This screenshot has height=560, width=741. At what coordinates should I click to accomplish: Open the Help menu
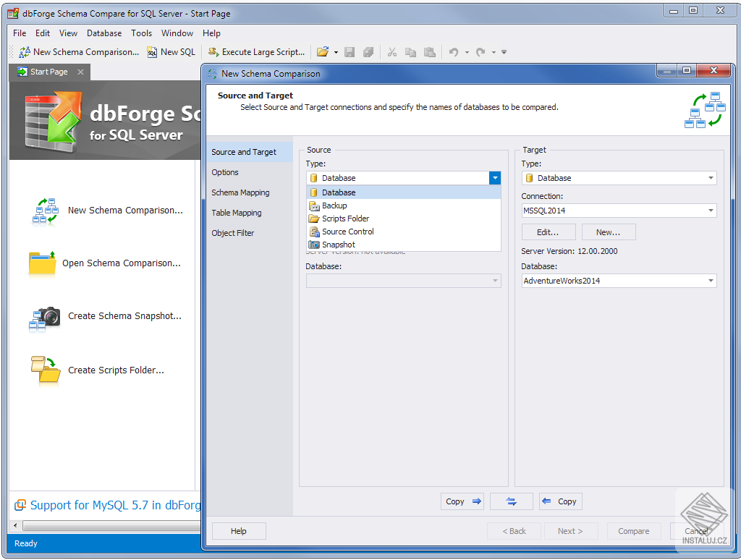pyautogui.click(x=211, y=33)
